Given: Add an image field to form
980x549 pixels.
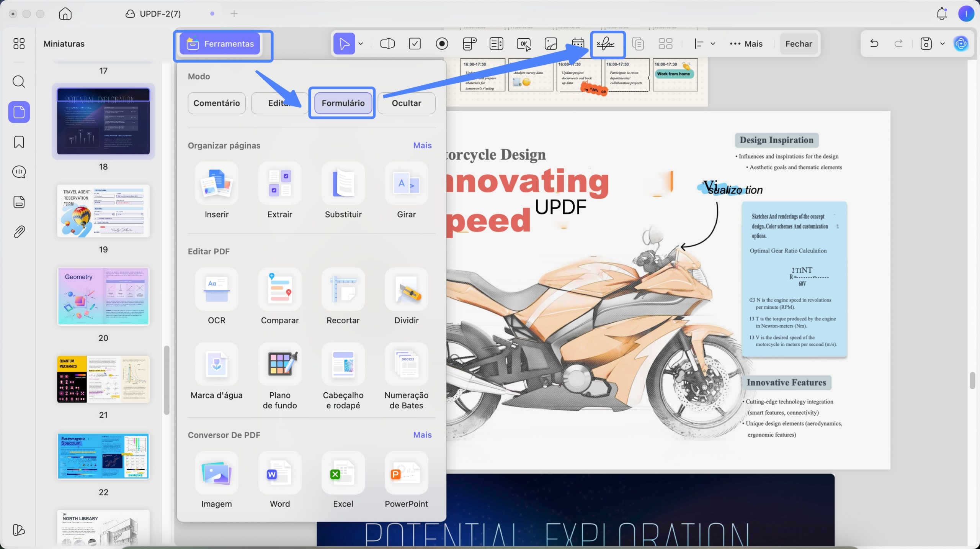Looking at the screenshot, I should [551, 44].
